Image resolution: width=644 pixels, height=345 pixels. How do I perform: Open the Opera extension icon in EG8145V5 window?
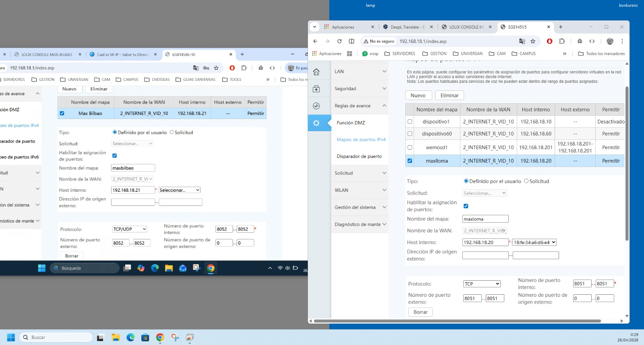tap(550, 41)
